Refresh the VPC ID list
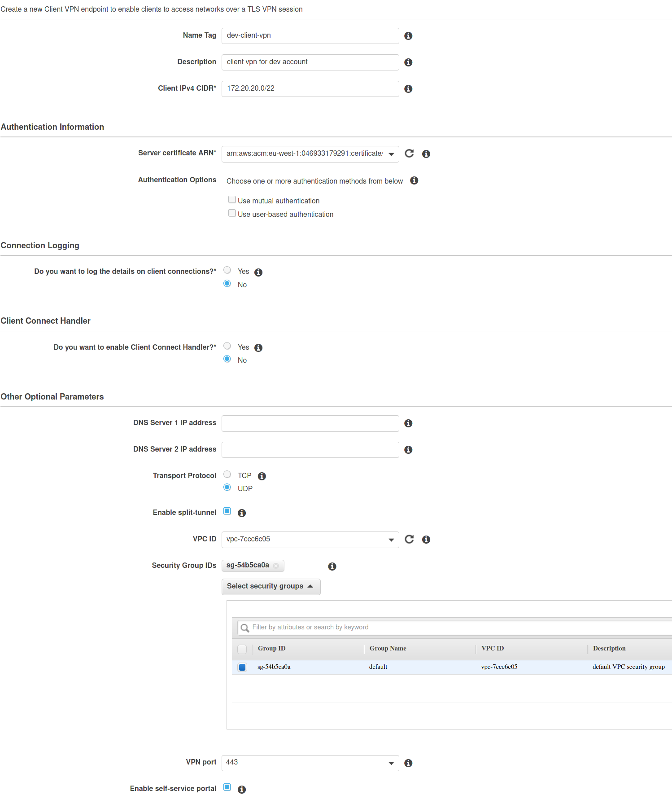The height and width of the screenshot is (804, 672). (409, 539)
